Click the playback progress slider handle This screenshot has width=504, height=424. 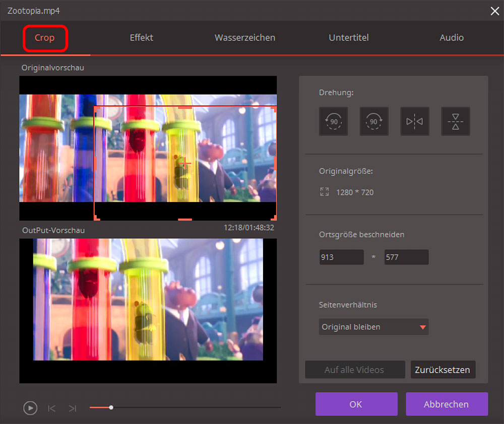(x=111, y=407)
